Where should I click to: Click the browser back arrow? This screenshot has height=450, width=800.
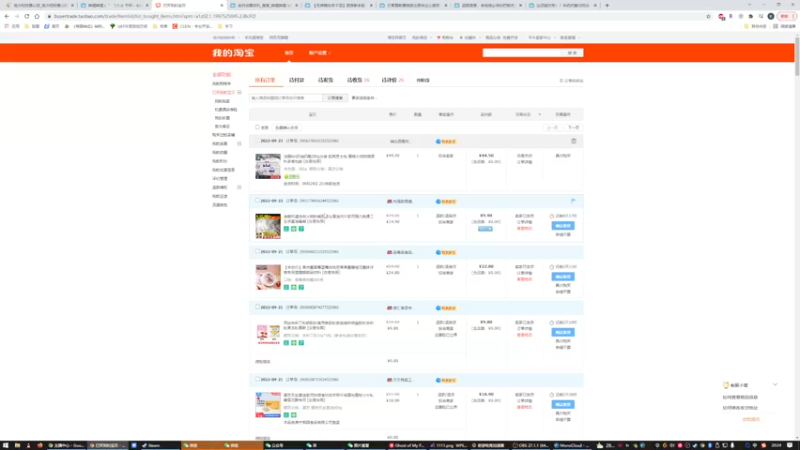(7, 16)
